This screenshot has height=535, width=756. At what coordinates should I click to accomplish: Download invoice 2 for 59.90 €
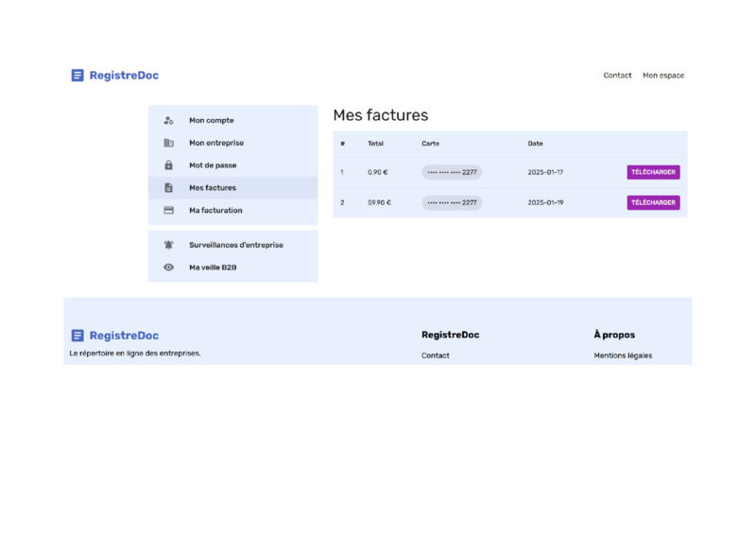coord(653,202)
